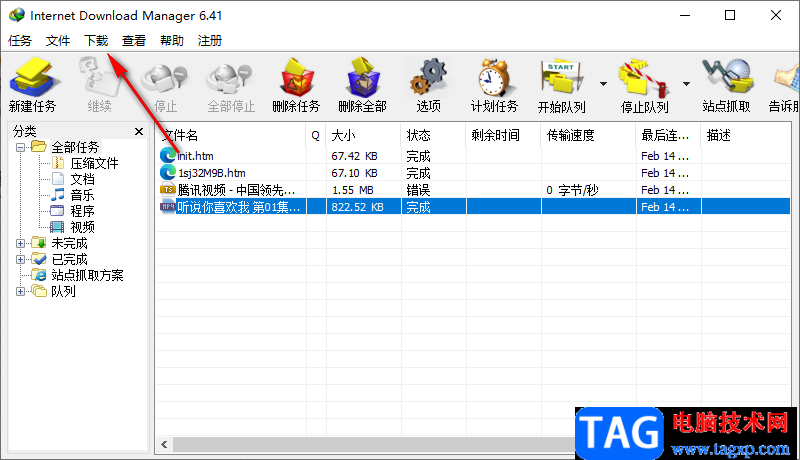Screen dimensions: 800x460
Task: Open dropdown arrow beside 开始队列
Action: 603,84
